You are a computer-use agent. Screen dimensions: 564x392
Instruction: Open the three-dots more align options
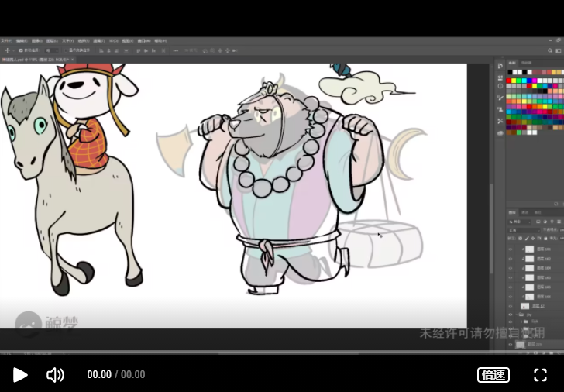[x=176, y=50]
